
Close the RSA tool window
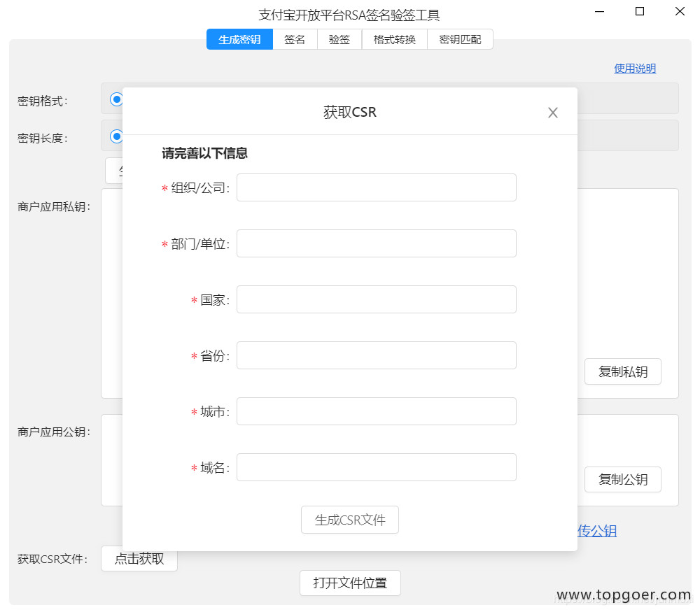(x=680, y=12)
